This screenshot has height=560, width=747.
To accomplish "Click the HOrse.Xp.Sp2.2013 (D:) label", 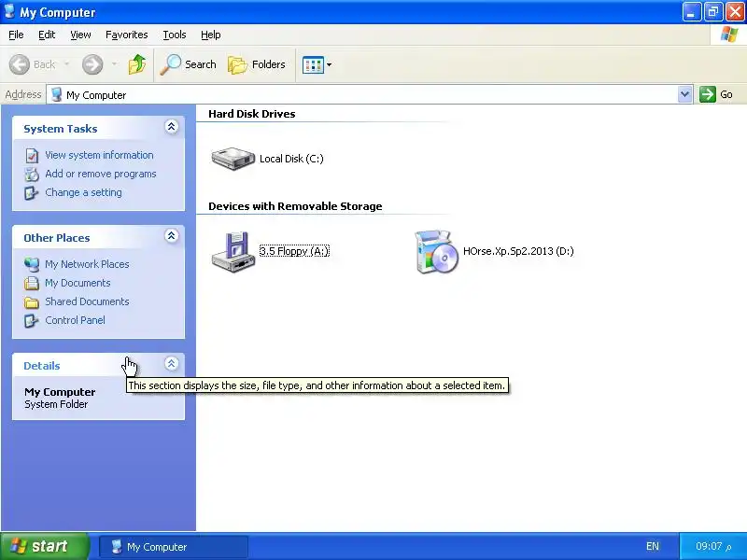I will tap(518, 251).
